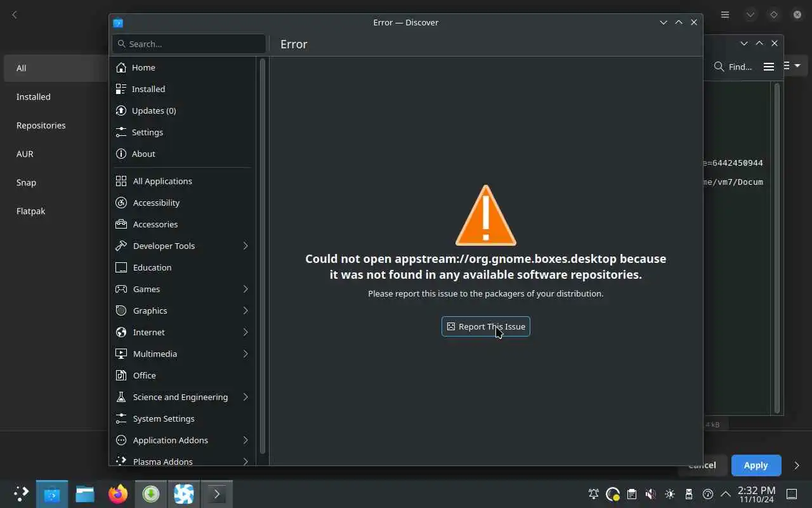Expand the Games subcategories arrow
Image resolution: width=812 pixels, height=508 pixels.
click(x=246, y=289)
